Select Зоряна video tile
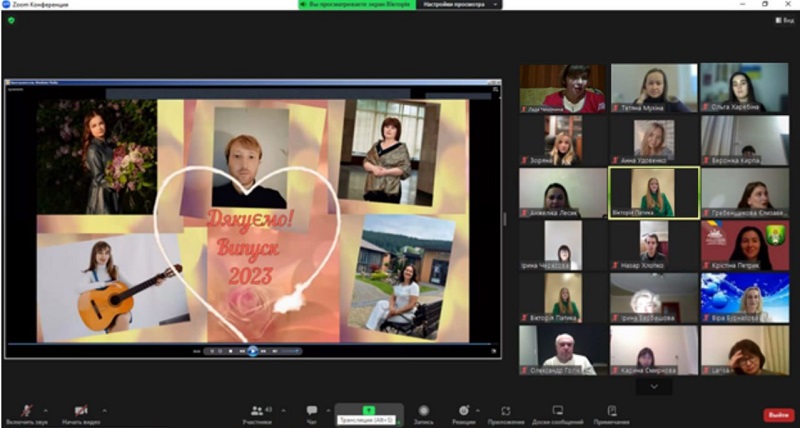This screenshot has width=800, height=428. tap(563, 140)
